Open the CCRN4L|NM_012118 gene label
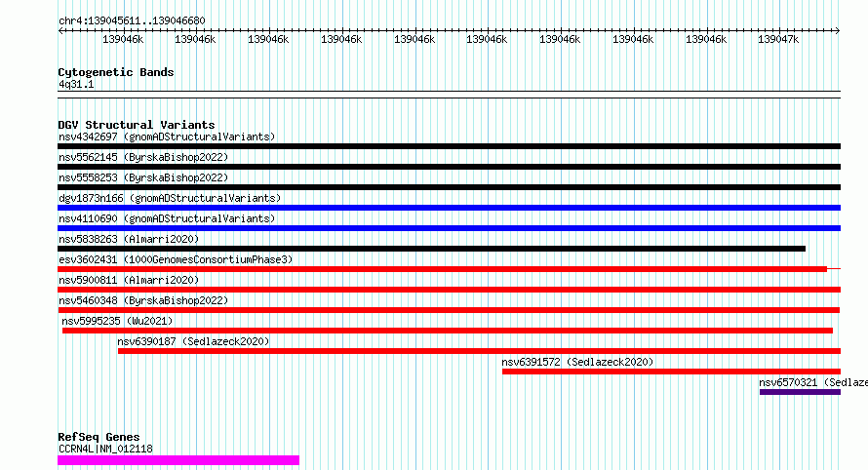The image size is (868, 470). click(105, 449)
